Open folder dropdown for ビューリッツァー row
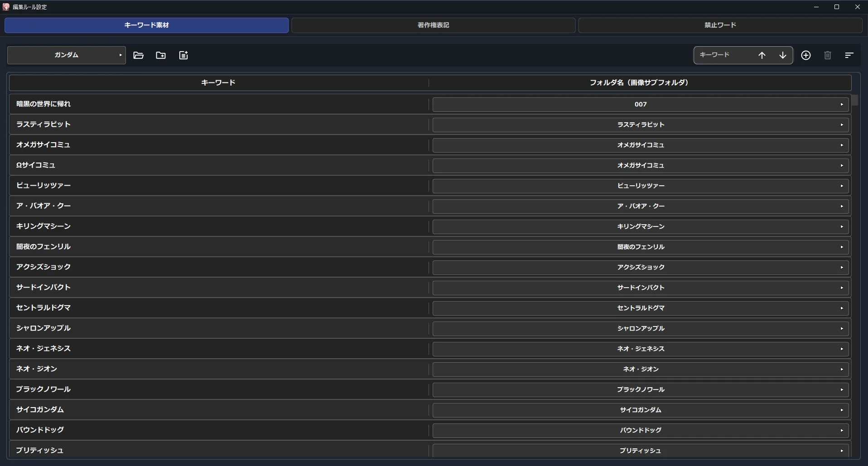 (x=641, y=186)
